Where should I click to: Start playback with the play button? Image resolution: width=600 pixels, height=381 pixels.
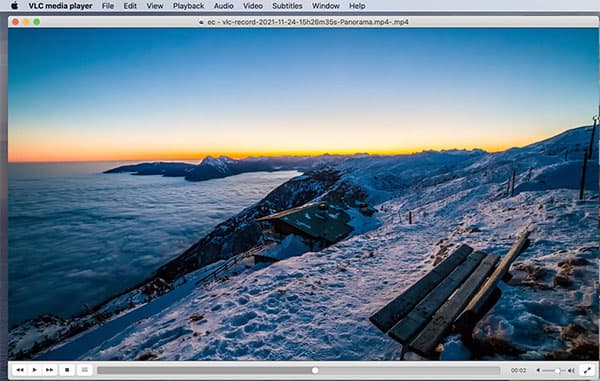point(34,370)
